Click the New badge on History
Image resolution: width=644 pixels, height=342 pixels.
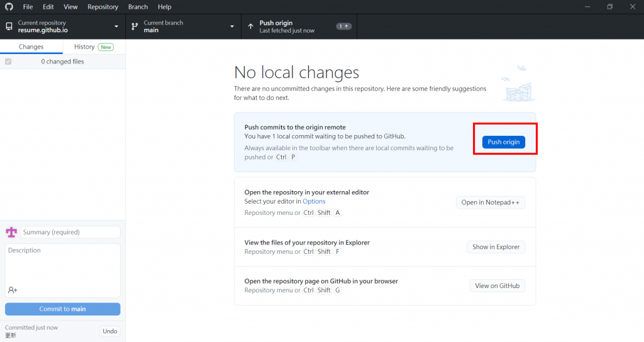[106, 47]
